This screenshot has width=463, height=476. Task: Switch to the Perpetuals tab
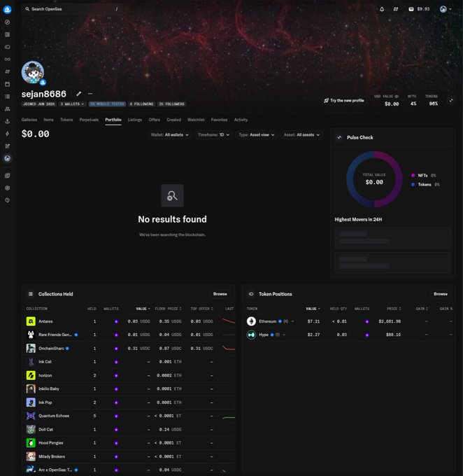pyautogui.click(x=89, y=120)
